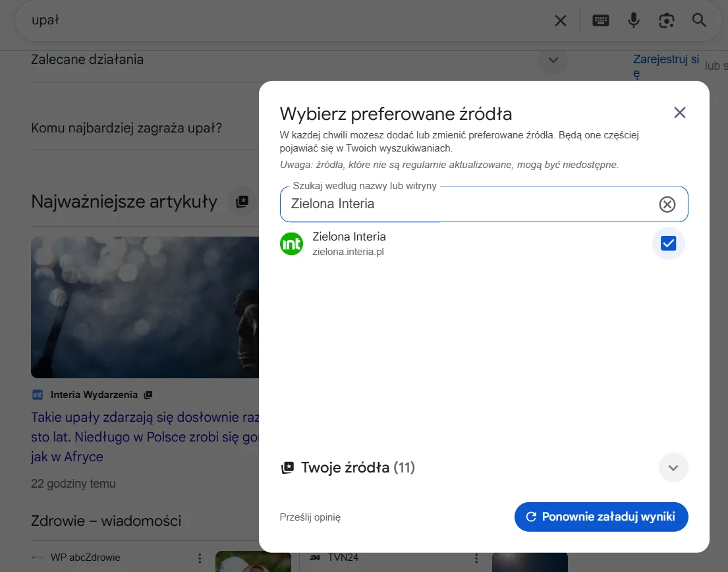
Task: Open the Prześlij opinię link
Action: tap(310, 517)
